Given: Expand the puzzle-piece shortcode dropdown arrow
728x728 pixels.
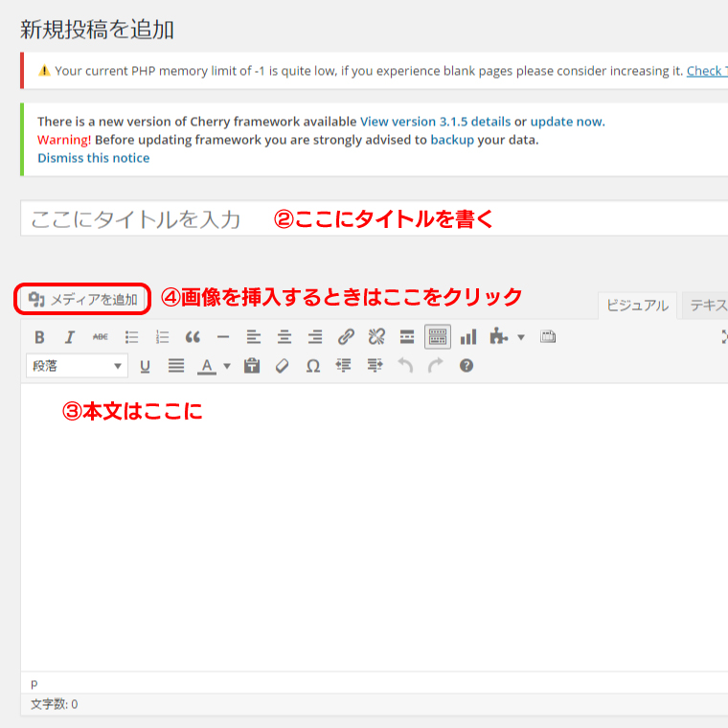Looking at the screenshot, I should (521, 337).
